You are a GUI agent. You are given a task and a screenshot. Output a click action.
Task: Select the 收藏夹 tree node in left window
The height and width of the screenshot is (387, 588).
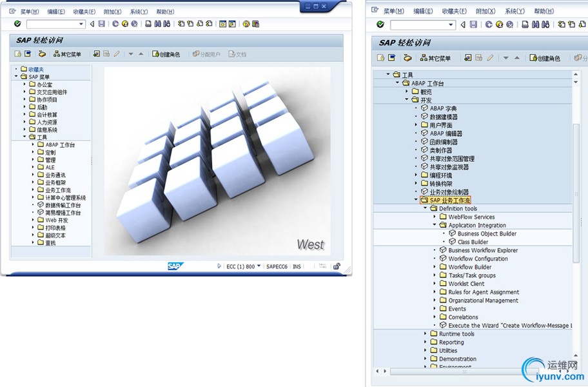[x=36, y=70]
